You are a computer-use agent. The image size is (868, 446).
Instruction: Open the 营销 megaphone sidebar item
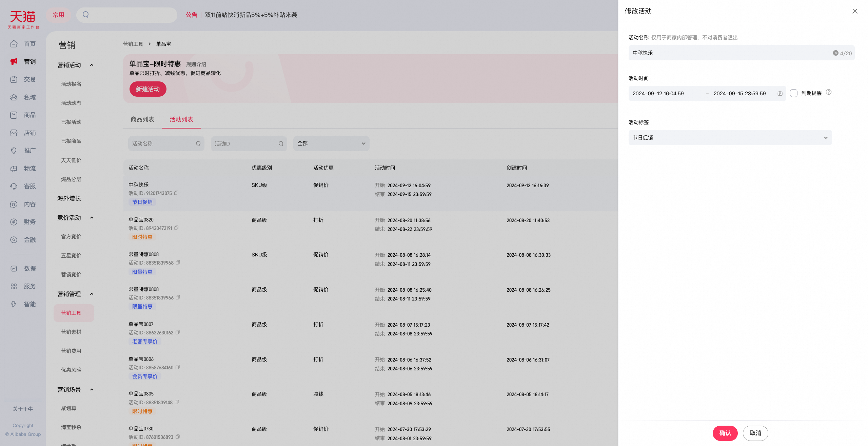23,62
